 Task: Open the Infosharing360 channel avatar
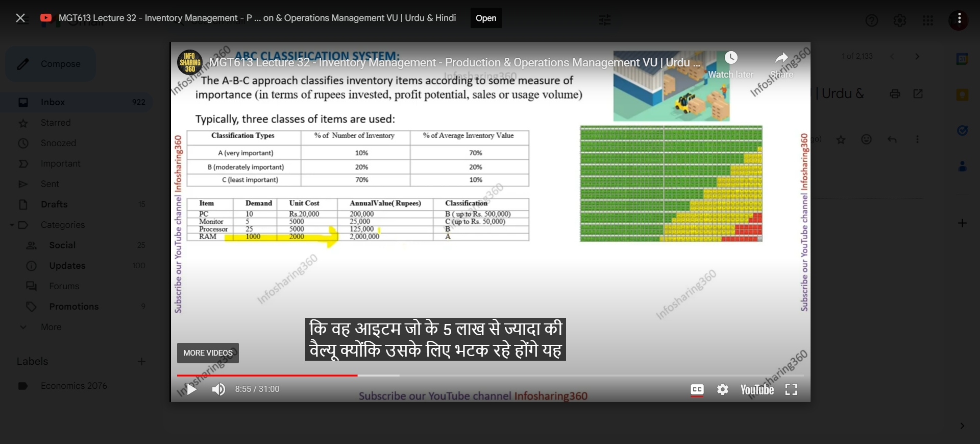[189, 62]
